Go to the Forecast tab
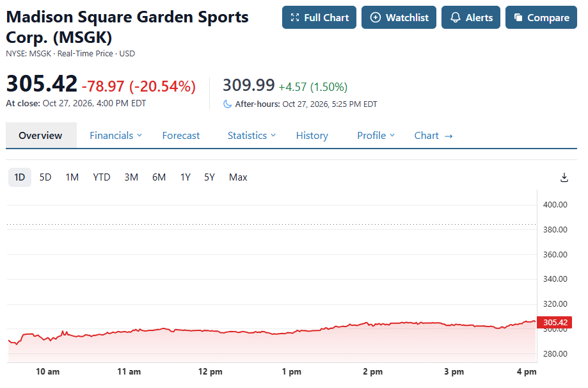The image size is (588, 388). coord(180,136)
